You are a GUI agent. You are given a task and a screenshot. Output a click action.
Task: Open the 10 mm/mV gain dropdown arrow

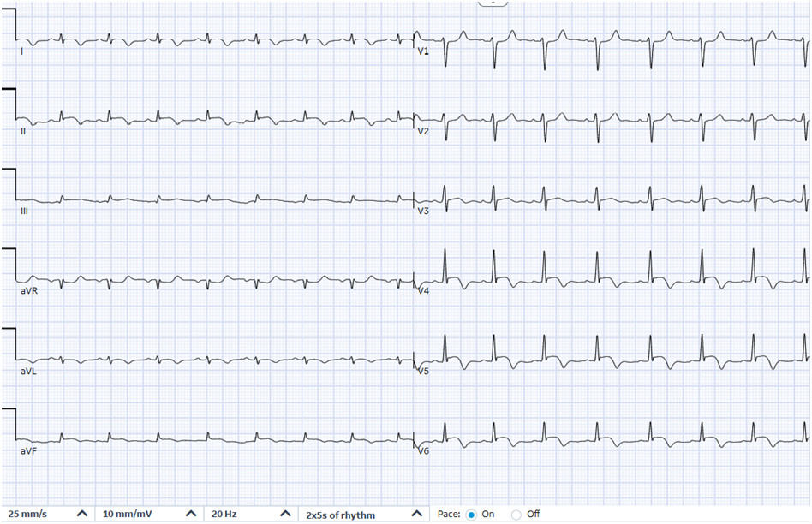191,514
